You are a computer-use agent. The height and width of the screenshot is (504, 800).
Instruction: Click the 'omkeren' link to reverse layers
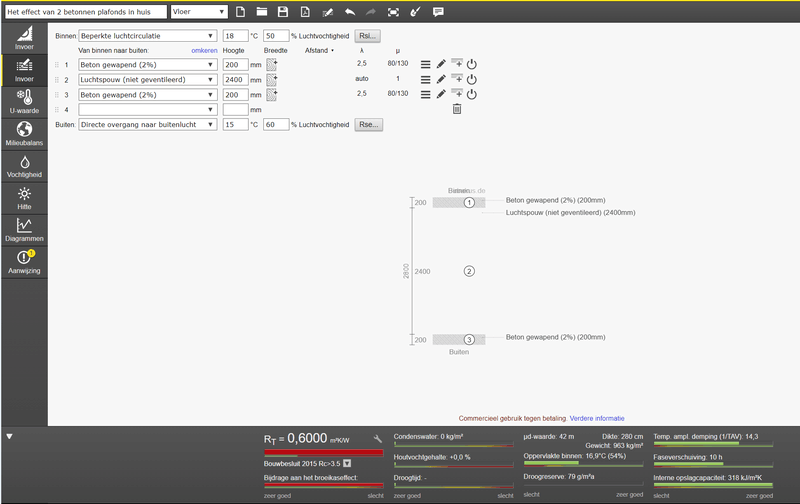(x=204, y=51)
